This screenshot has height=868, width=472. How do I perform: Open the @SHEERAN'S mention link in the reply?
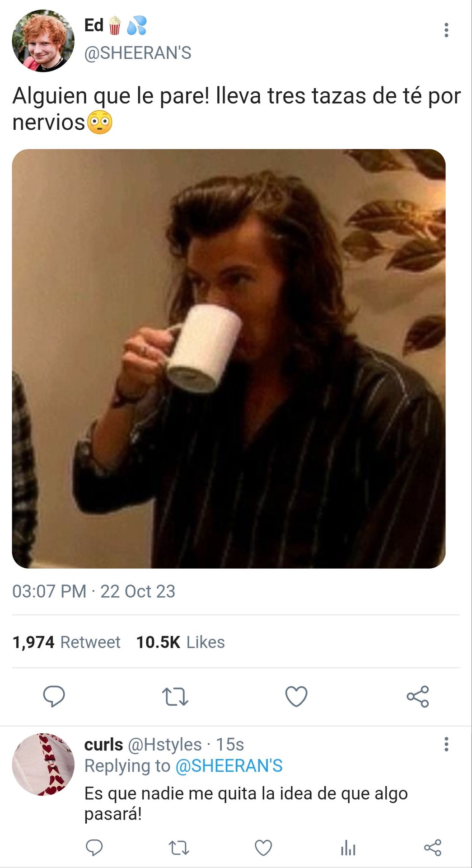point(229,766)
